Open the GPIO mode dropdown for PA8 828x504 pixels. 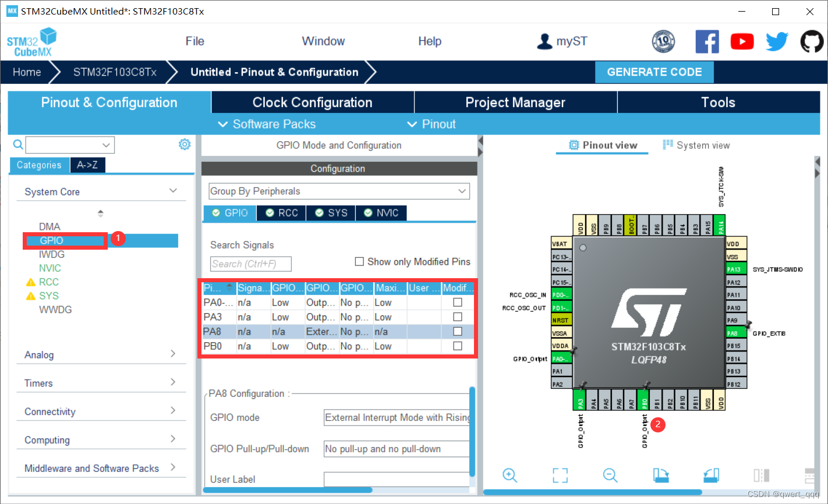pyautogui.click(x=397, y=417)
